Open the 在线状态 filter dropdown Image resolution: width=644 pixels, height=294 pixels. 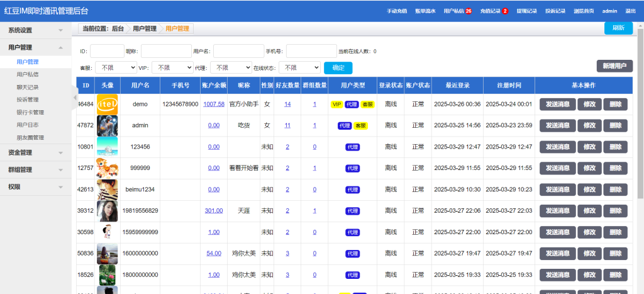pos(299,67)
